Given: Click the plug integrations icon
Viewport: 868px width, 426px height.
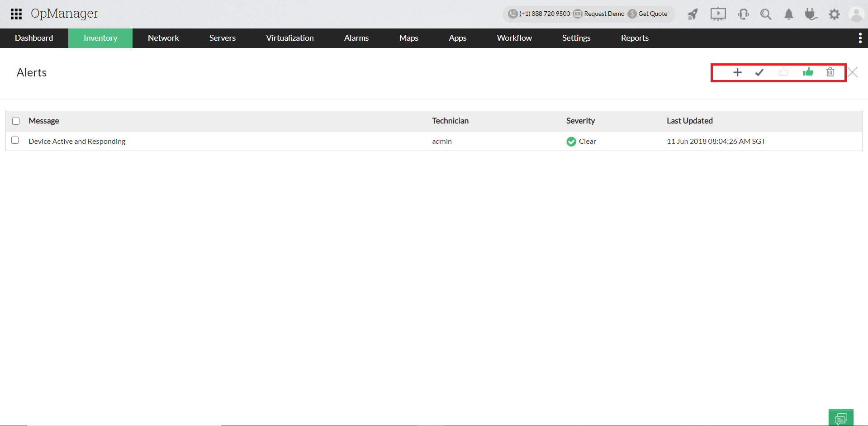Looking at the screenshot, I should point(811,14).
